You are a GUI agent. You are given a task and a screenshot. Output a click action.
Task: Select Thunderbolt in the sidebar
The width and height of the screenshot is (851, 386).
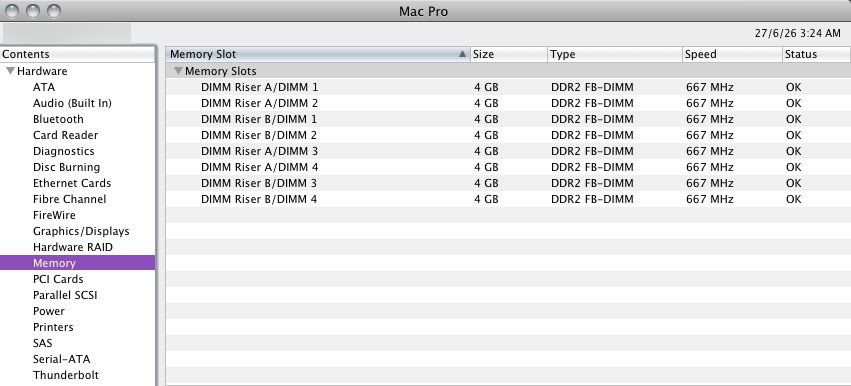(x=66, y=375)
